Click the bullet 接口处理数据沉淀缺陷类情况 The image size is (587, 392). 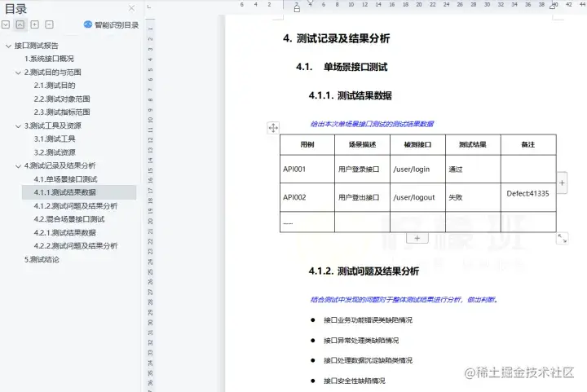[x=368, y=360]
